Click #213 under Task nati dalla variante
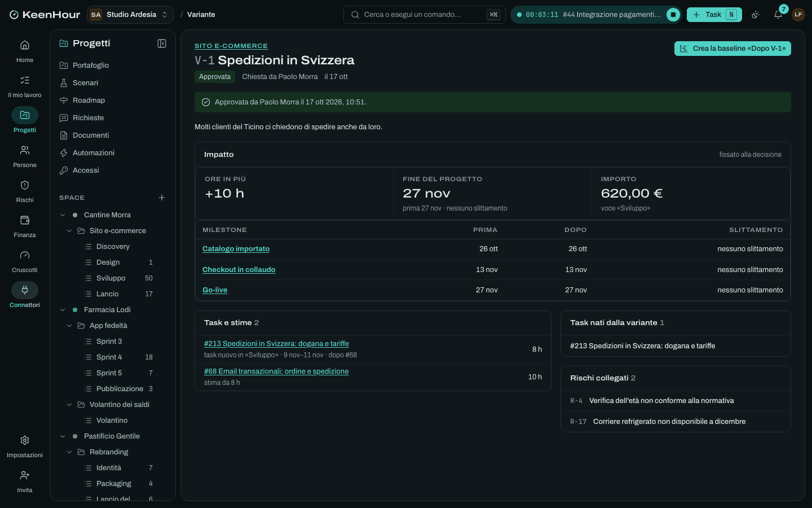Image resolution: width=812 pixels, height=508 pixels. click(642, 346)
